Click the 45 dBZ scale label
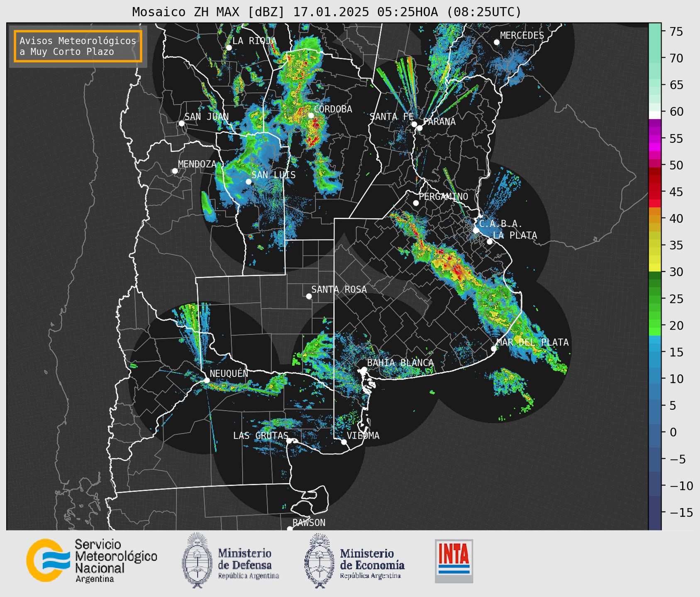 [x=676, y=192]
